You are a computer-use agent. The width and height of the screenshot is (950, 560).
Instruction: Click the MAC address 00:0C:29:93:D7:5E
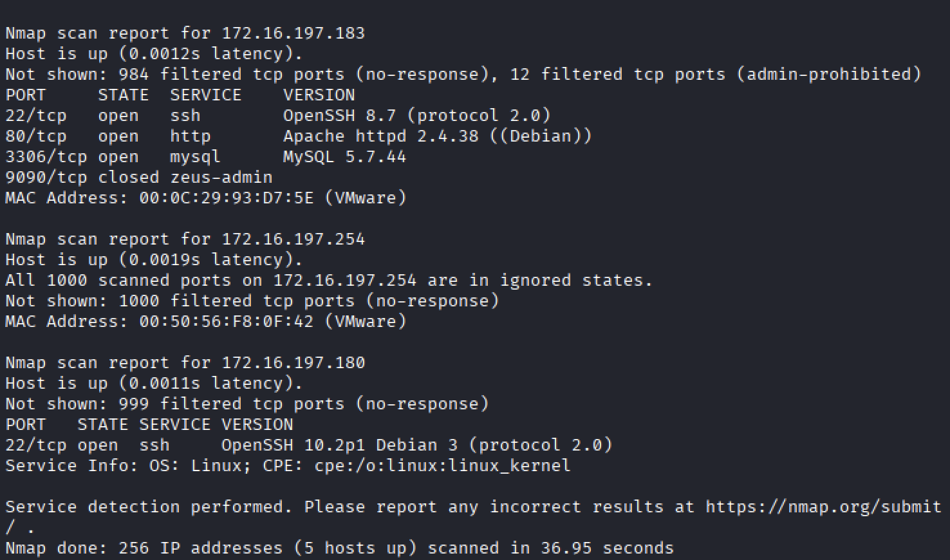point(226,198)
